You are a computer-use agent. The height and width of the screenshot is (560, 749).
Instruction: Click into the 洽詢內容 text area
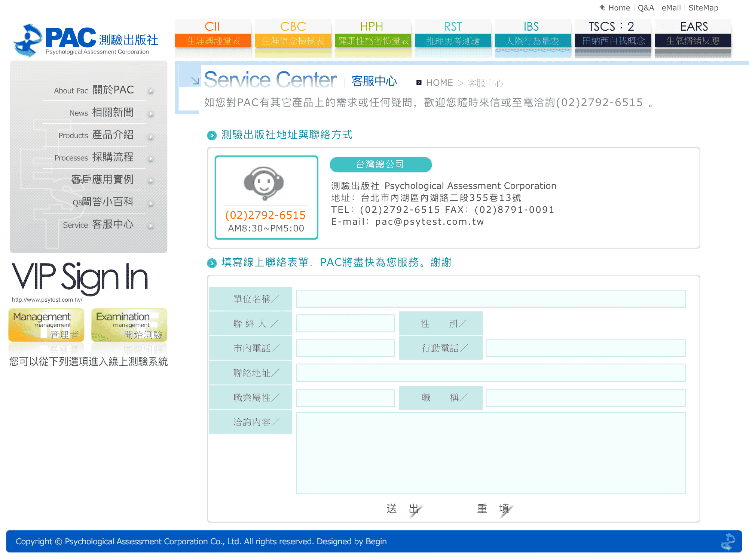coord(491,453)
